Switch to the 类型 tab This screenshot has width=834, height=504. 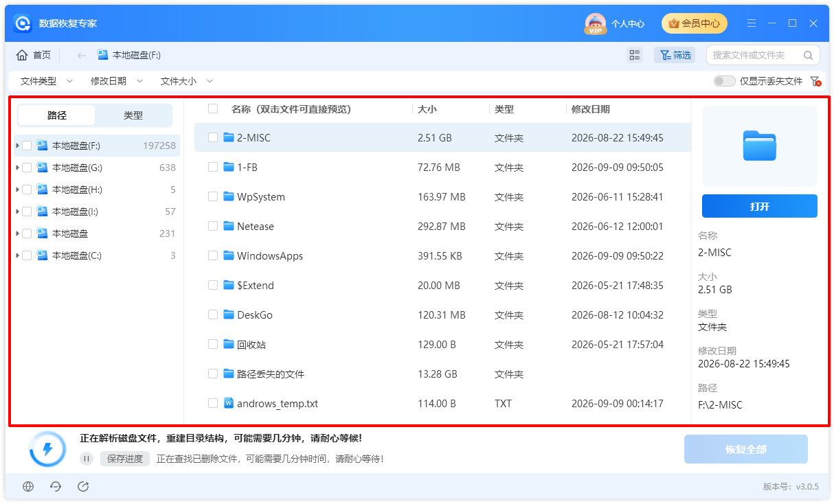(x=133, y=115)
